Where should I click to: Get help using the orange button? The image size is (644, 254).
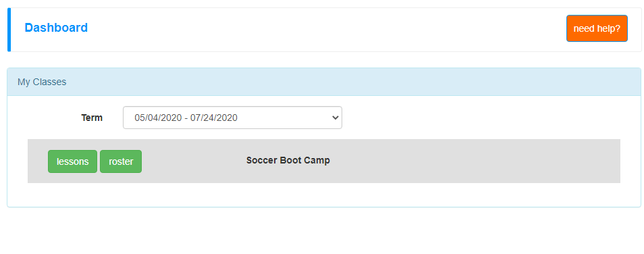tap(597, 28)
